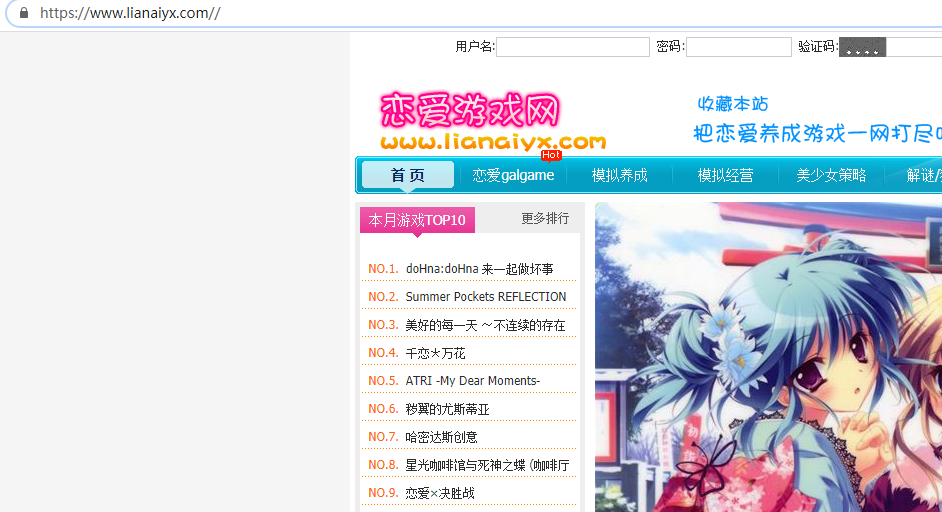Open the 恋爱galgame menu item
Image resolution: width=942 pixels, height=512 pixels.
(x=513, y=175)
